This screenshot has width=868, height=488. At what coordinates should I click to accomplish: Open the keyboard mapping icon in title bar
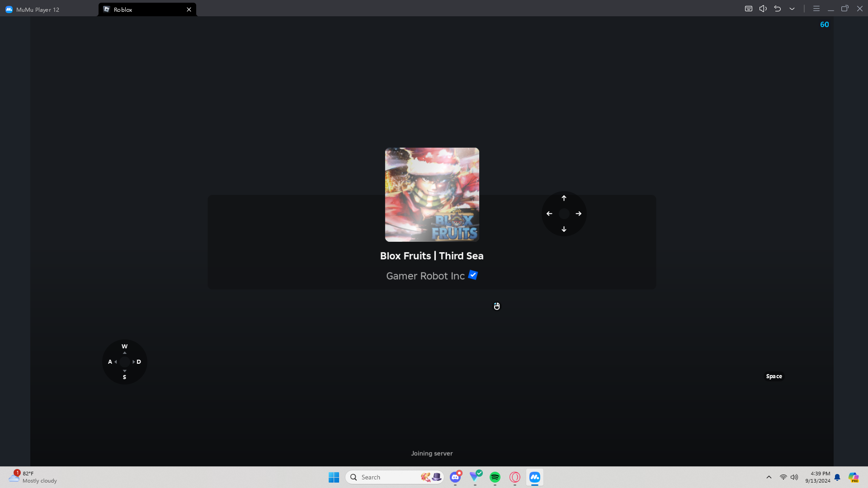pyautogui.click(x=749, y=9)
